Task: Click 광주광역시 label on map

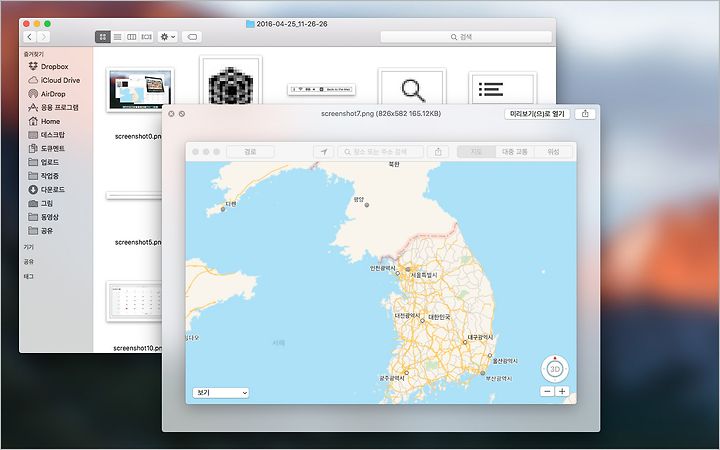Action: [392, 378]
